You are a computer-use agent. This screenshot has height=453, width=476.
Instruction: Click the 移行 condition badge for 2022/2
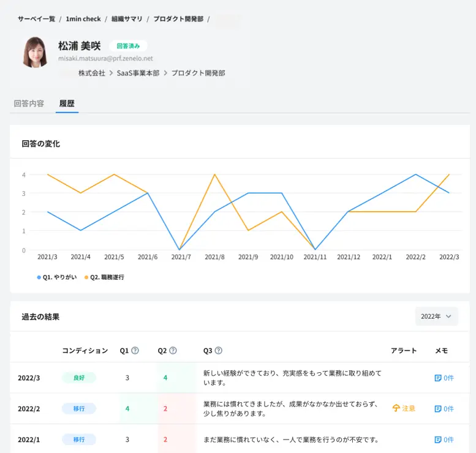coord(79,408)
